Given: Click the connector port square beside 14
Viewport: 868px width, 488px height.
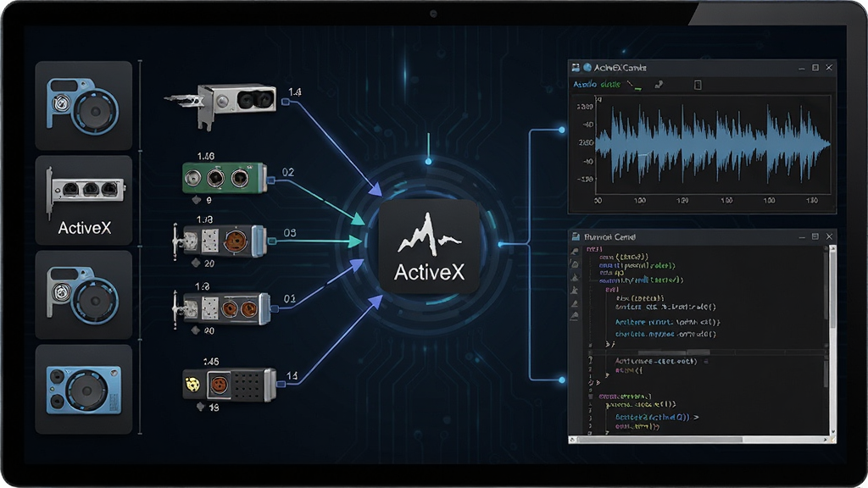Looking at the screenshot, I should click(x=281, y=384).
